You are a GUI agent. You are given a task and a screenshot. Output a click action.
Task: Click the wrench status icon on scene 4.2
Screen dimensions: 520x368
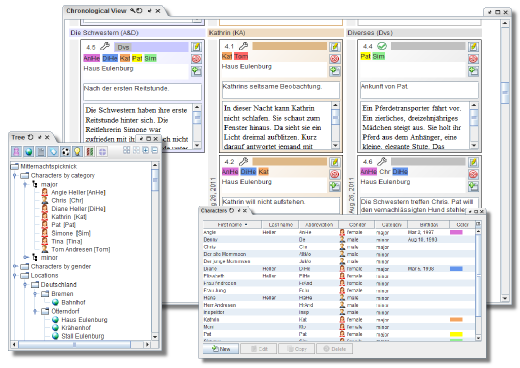244,162
